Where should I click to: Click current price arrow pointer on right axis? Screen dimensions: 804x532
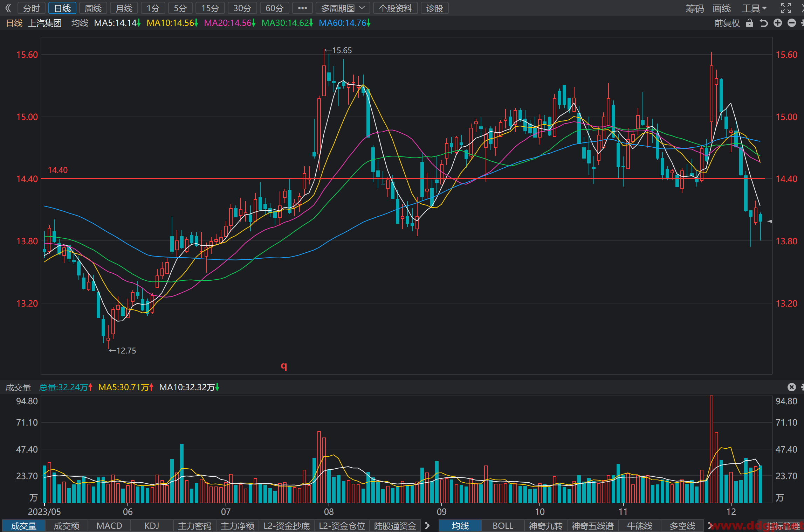770,221
